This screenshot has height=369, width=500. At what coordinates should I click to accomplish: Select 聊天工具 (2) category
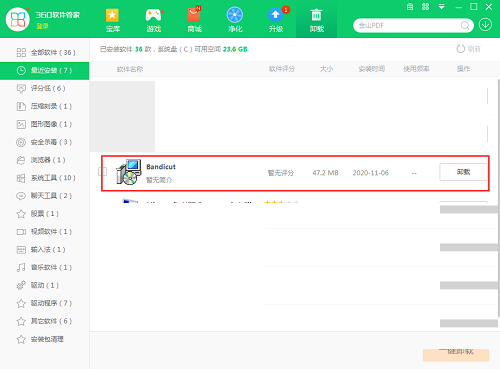tap(45, 196)
